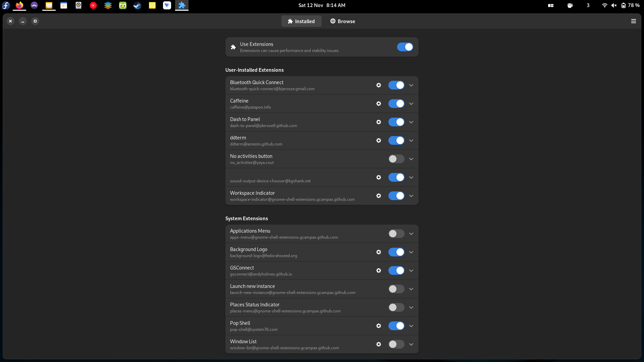This screenshot has width=644, height=362.
Task: Open Workspace Indicator settings gear
Action: (x=379, y=196)
